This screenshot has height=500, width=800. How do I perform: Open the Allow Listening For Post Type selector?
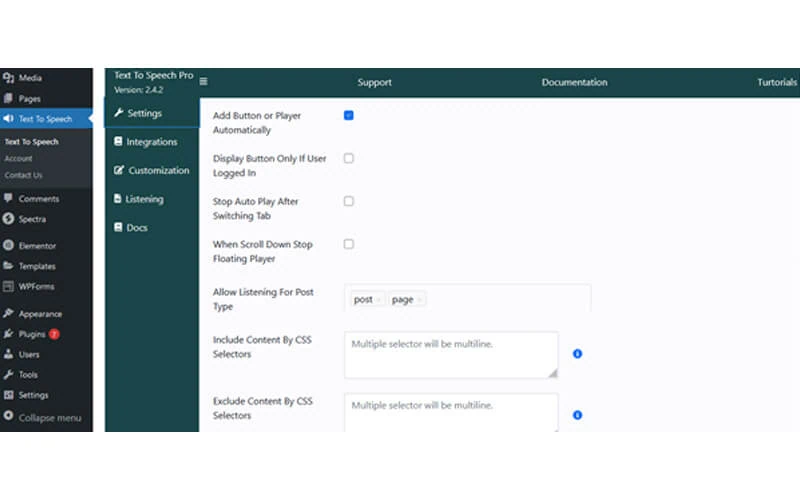[x=500, y=299]
